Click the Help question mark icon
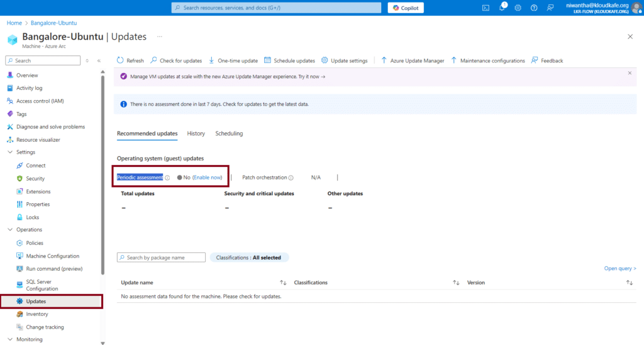This screenshot has height=345, width=644. [534, 8]
